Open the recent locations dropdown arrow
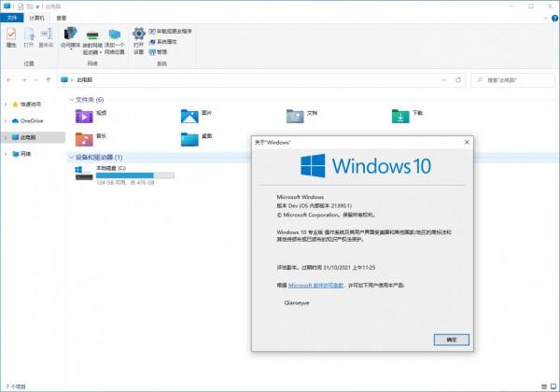The height and width of the screenshot is (392, 560). click(x=36, y=80)
